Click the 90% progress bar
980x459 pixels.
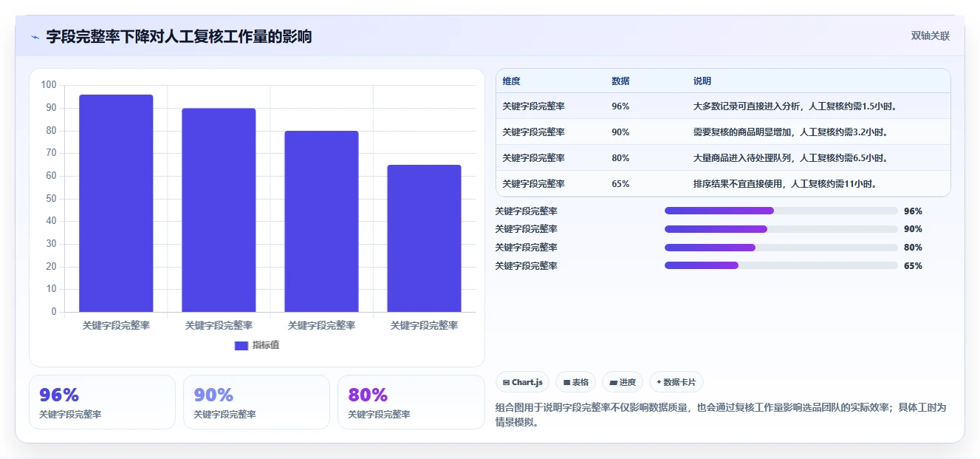click(x=781, y=229)
